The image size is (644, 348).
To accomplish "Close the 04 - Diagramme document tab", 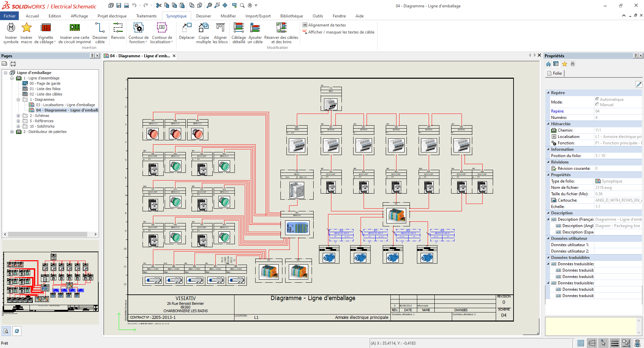I will pyautogui.click(x=174, y=56).
